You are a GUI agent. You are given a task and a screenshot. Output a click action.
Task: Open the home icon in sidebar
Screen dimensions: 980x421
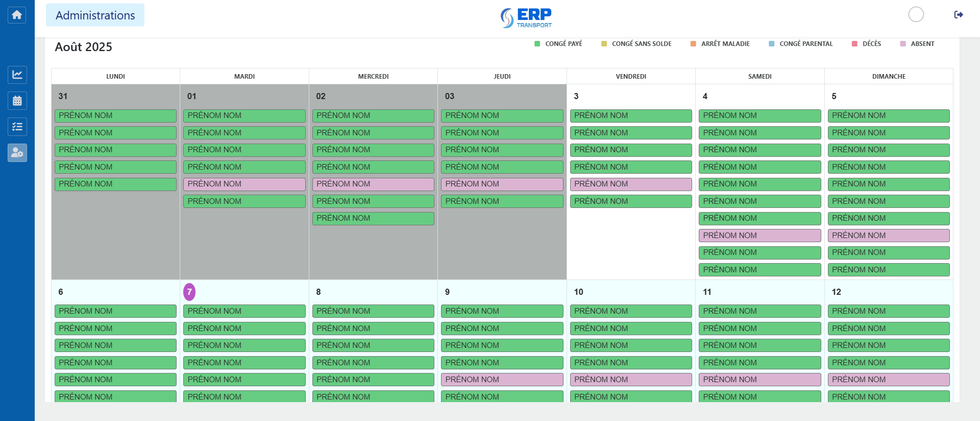click(17, 15)
